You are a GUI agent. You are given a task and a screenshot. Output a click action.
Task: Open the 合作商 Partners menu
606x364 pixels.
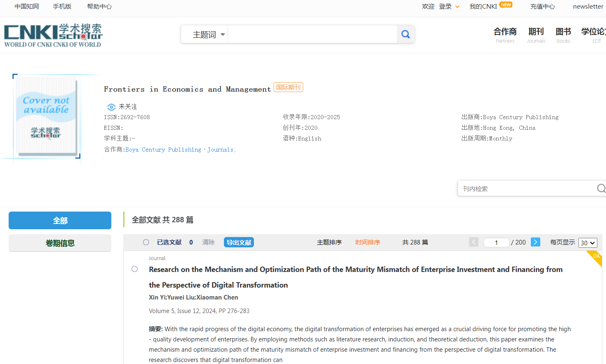pos(505,35)
